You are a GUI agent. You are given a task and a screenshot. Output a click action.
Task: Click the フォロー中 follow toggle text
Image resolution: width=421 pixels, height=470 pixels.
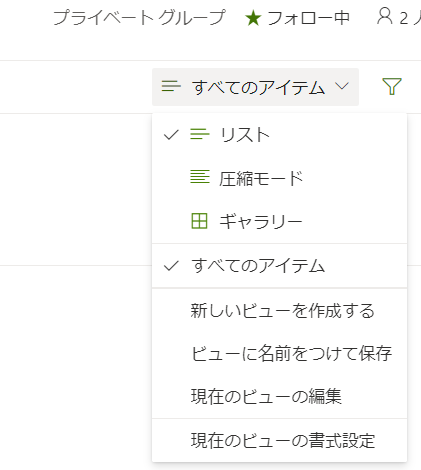coord(308,18)
